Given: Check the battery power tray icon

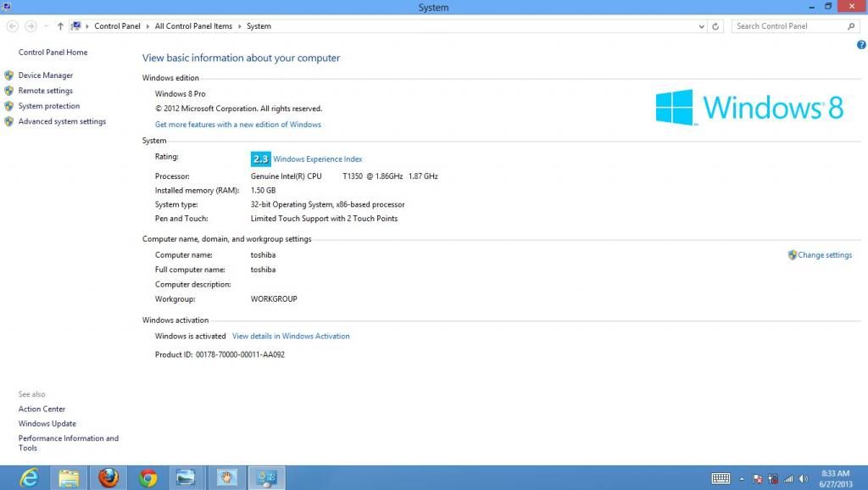Looking at the screenshot, I should (x=773, y=479).
